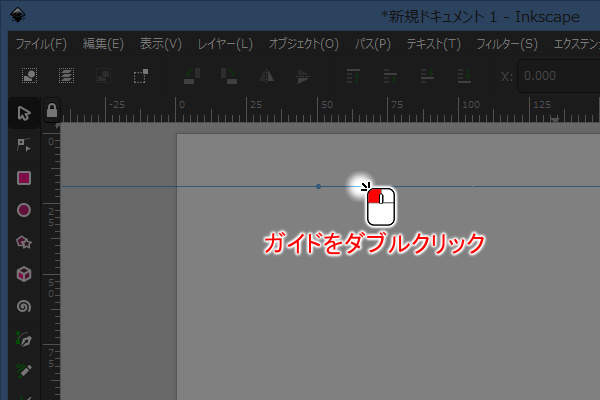
Task: Open the ファイル(F) menu
Action: (x=41, y=44)
